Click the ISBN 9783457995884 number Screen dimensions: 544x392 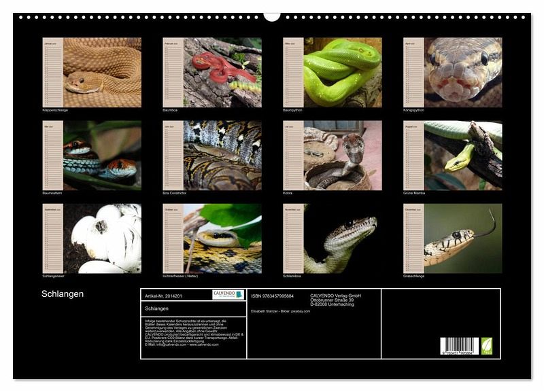pyautogui.click(x=272, y=296)
